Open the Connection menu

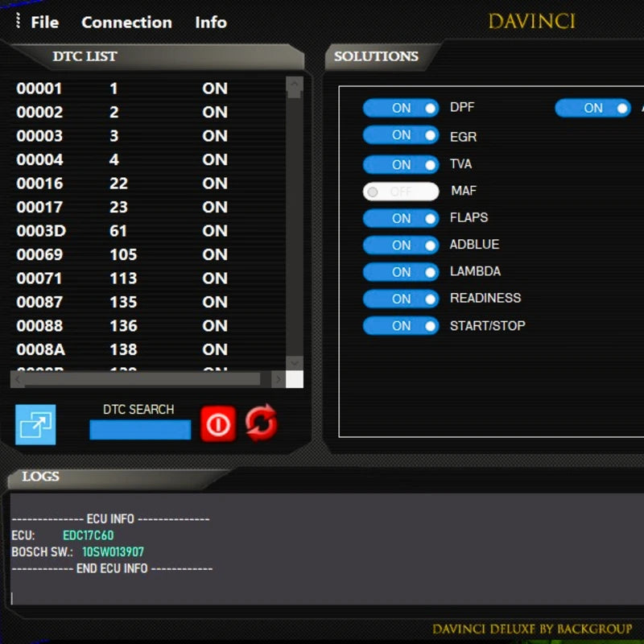(x=126, y=22)
